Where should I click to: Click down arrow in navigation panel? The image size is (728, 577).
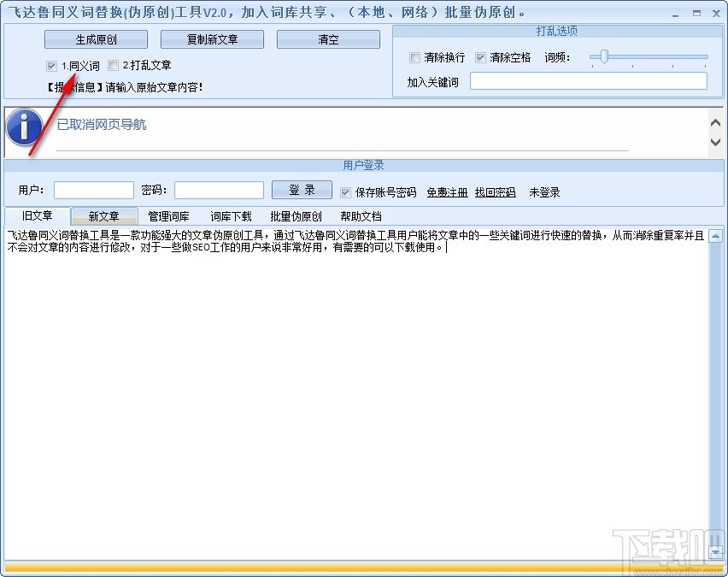coord(715,142)
